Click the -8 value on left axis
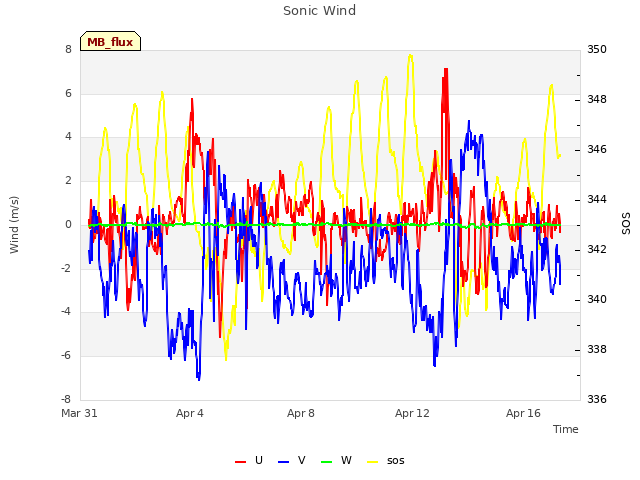The height and width of the screenshot is (480, 640). (66, 399)
